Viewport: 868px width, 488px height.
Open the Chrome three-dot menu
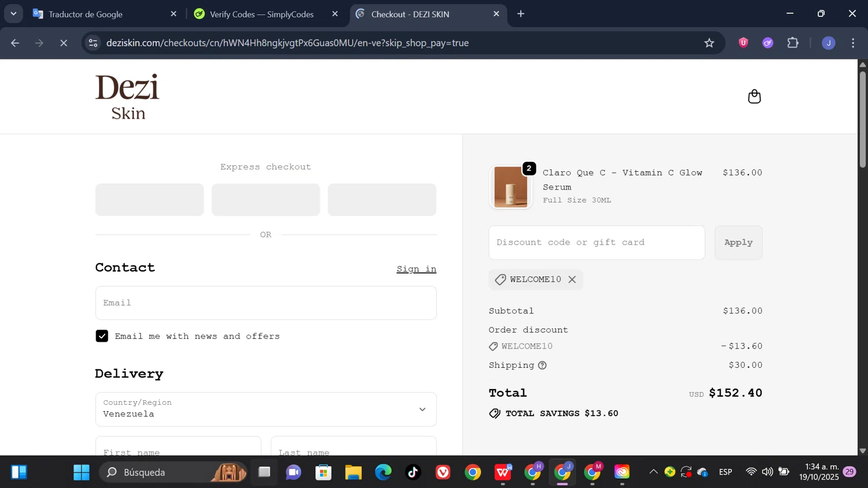coord(854,43)
